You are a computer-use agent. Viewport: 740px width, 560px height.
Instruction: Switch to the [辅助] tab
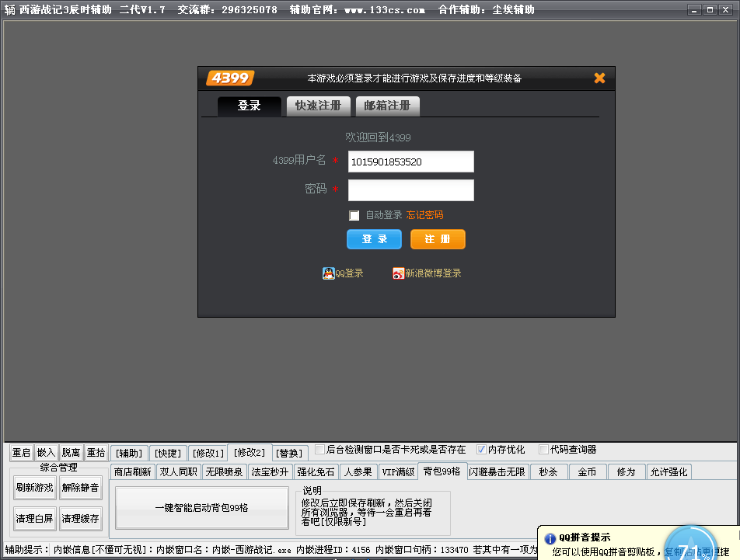(129, 453)
